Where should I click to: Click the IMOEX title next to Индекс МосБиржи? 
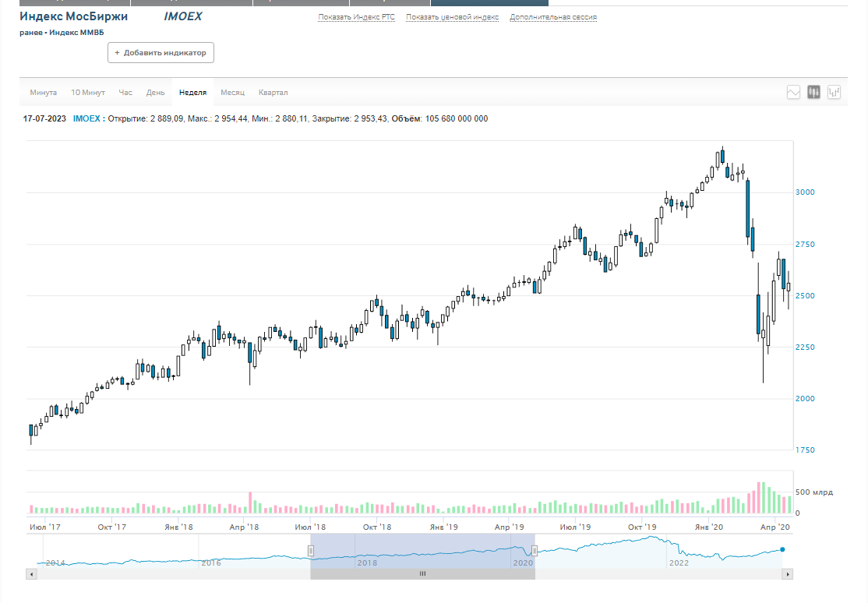[182, 16]
